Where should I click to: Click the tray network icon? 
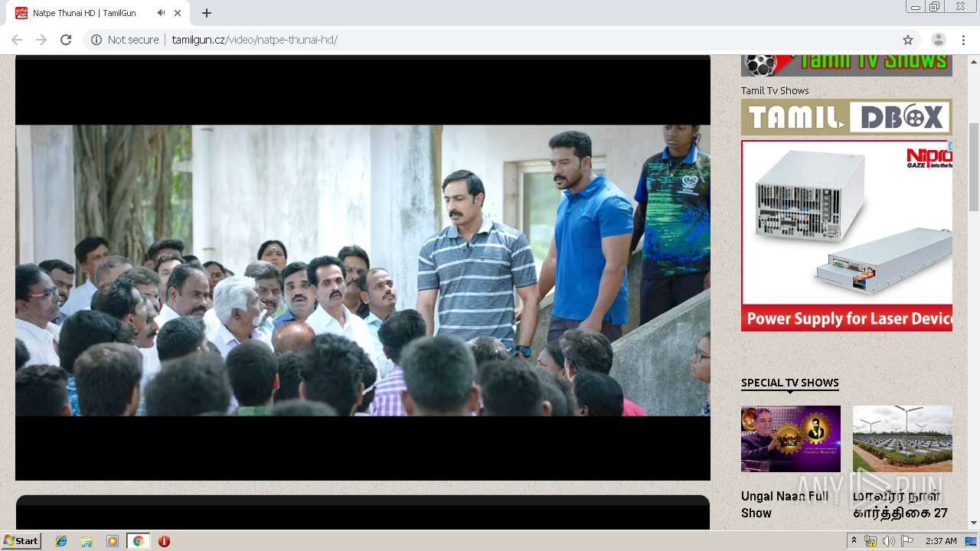(871, 541)
